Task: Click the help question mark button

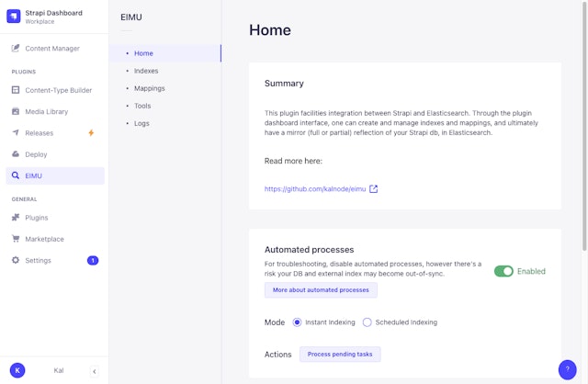Action: click(x=569, y=369)
